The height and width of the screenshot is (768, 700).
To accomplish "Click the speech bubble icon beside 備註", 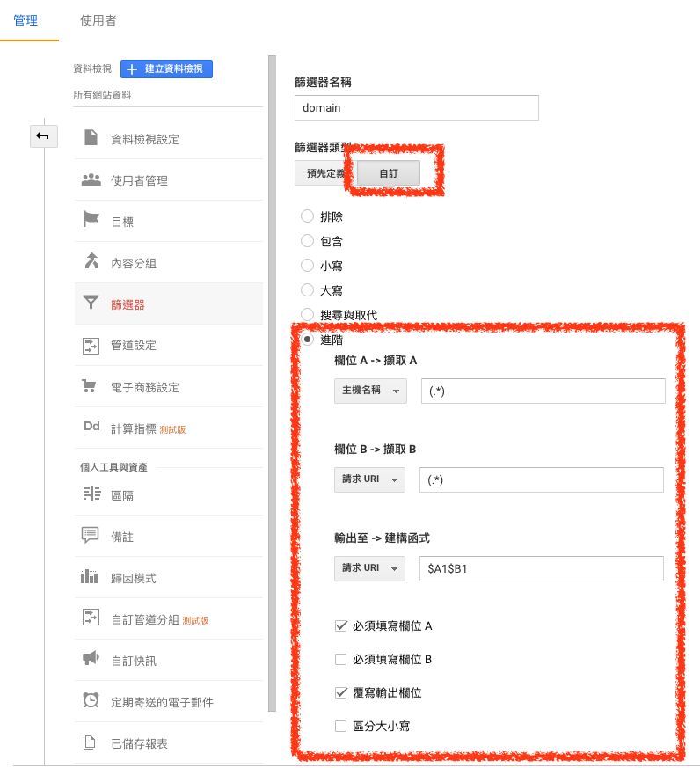I will click(90, 536).
